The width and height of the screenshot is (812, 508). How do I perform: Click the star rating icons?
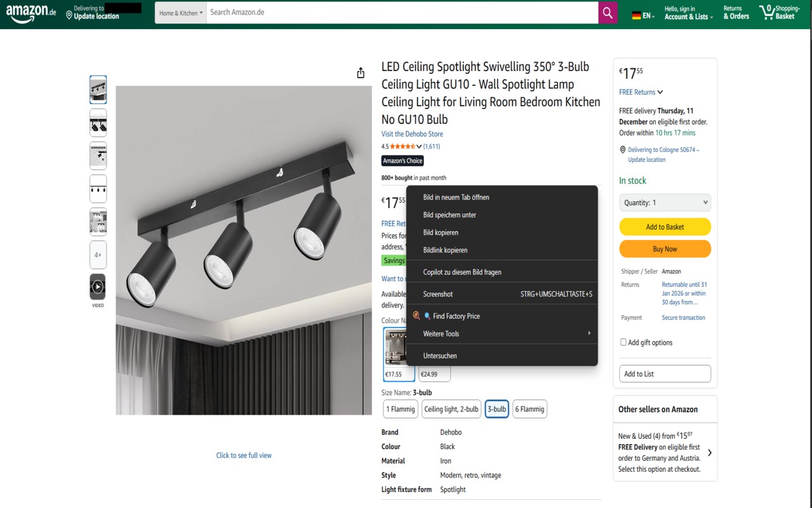click(402, 147)
